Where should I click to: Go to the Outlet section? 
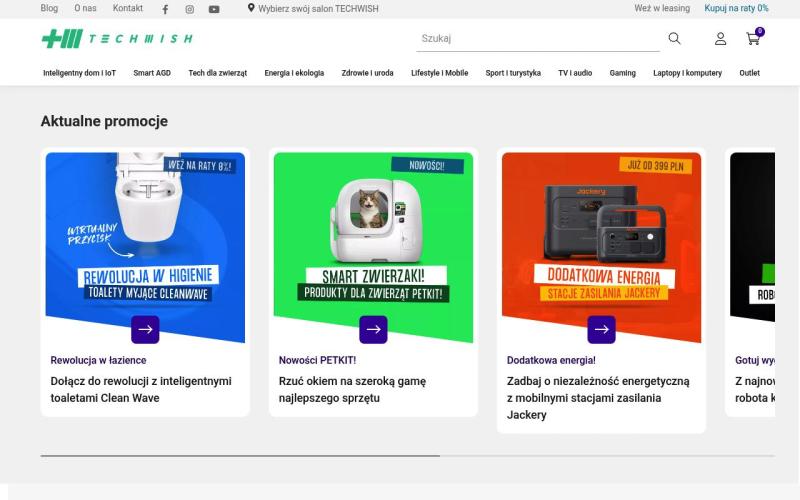pyautogui.click(x=749, y=73)
